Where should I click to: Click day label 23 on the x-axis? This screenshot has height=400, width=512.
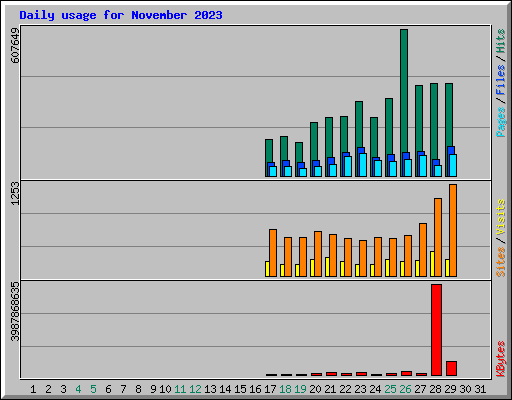point(360,389)
